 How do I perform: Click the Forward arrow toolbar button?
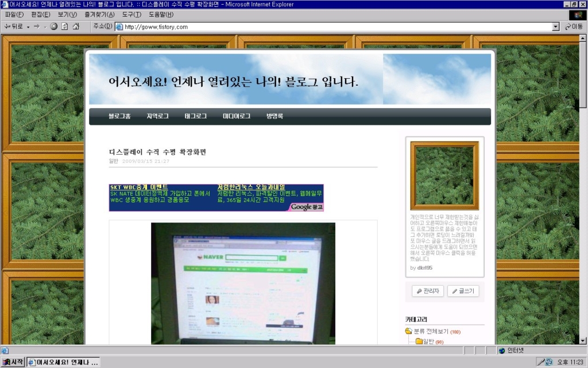click(37, 26)
